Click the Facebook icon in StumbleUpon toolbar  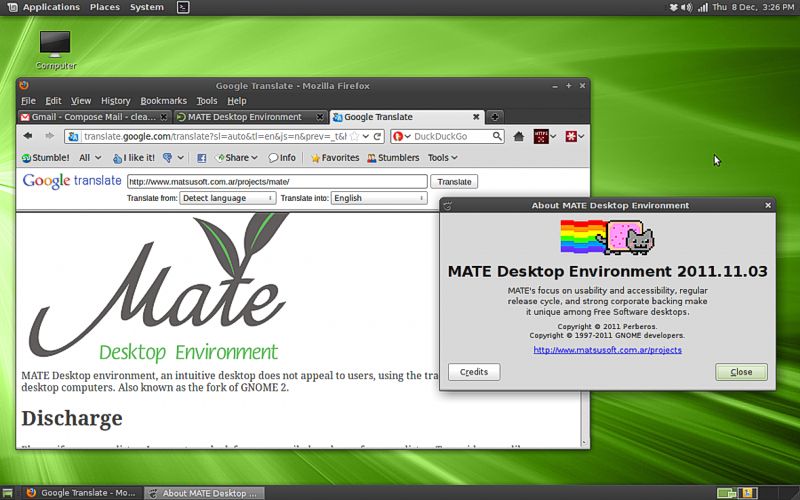[x=202, y=158]
